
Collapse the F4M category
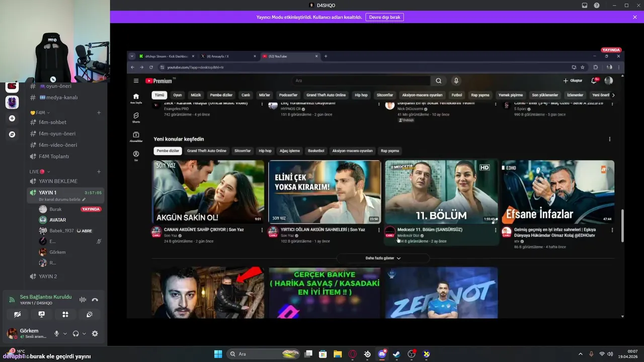(x=40, y=113)
